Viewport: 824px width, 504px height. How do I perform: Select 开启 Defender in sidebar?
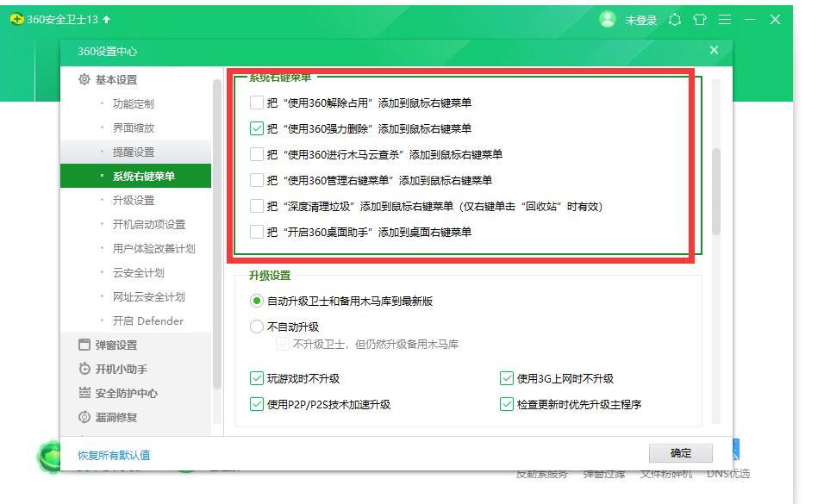[x=135, y=321]
